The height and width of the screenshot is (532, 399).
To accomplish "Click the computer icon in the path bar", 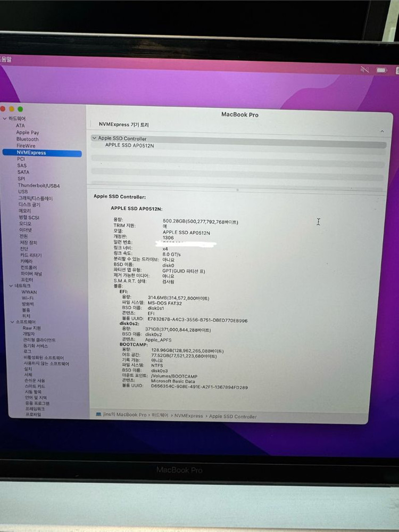I will (x=98, y=414).
